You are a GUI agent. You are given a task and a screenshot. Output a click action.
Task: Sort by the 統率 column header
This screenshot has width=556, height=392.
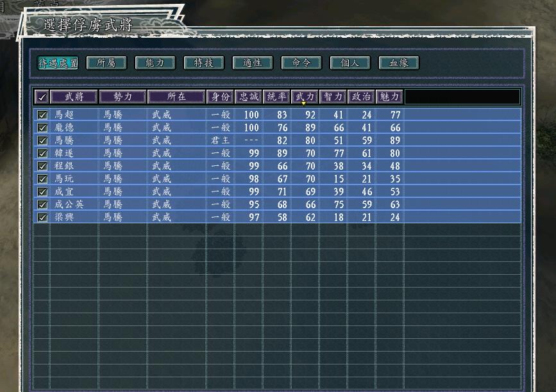pos(276,97)
